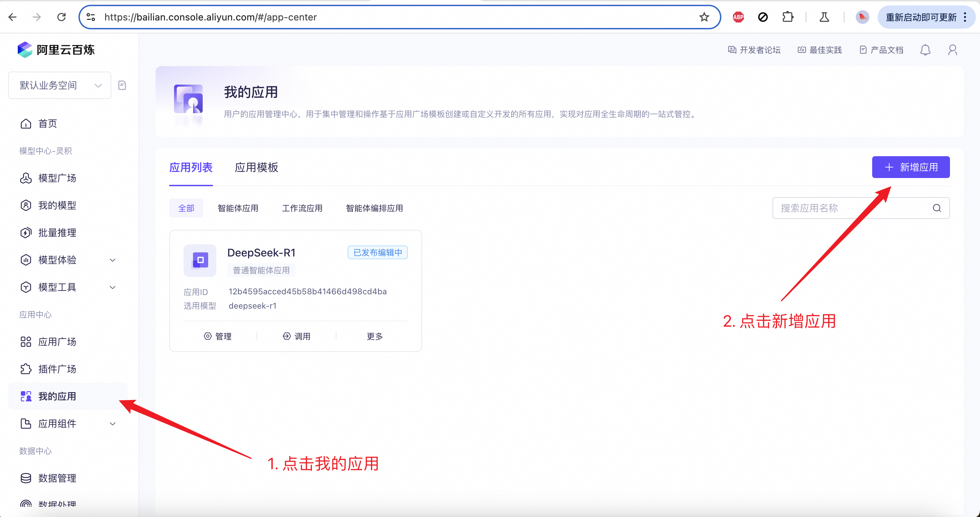Expand the 模型工具 submenu chevron
980x517 pixels.
point(113,287)
